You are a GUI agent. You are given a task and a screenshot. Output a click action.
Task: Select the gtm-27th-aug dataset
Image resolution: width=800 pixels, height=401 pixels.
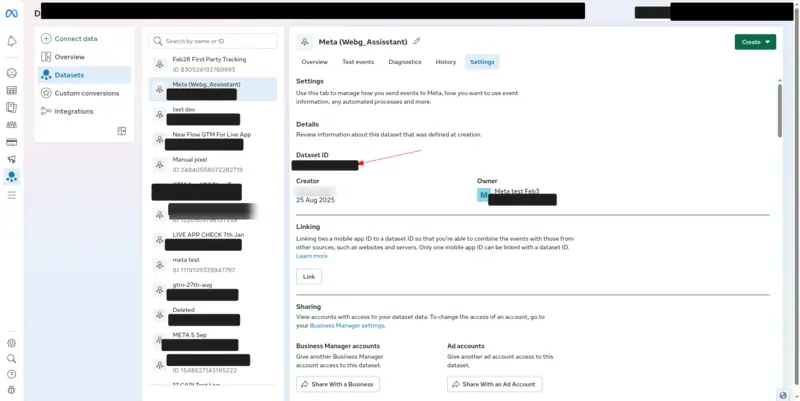point(213,290)
